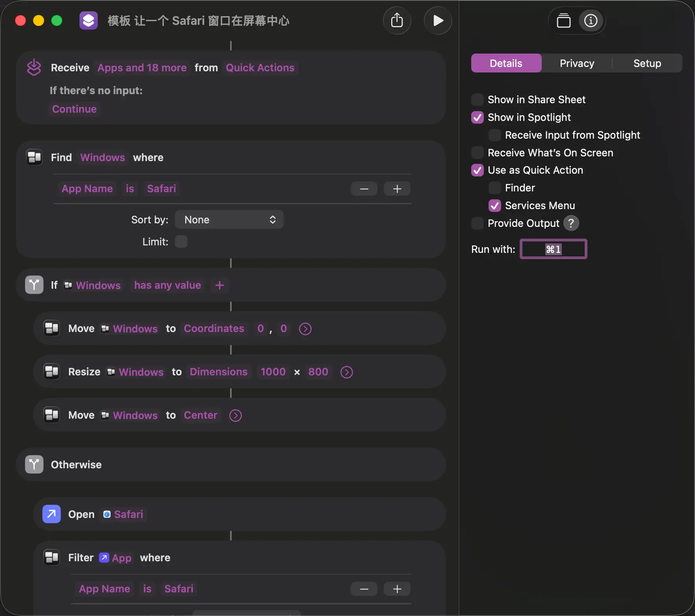Run the shortcut with the play button
This screenshot has width=695, height=616.
438,20
